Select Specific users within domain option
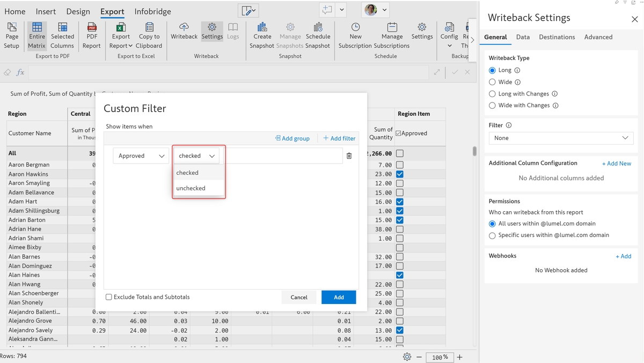The width and height of the screenshot is (644, 363). pos(492,235)
